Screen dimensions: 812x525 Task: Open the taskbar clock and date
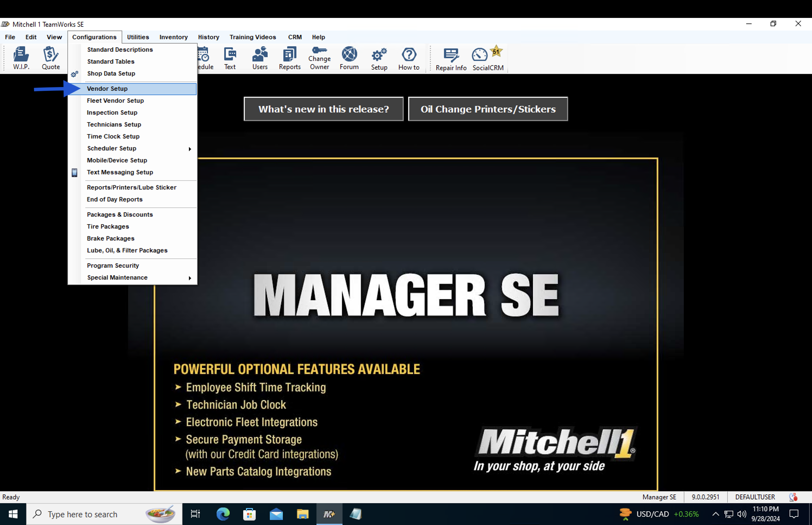[765, 514]
